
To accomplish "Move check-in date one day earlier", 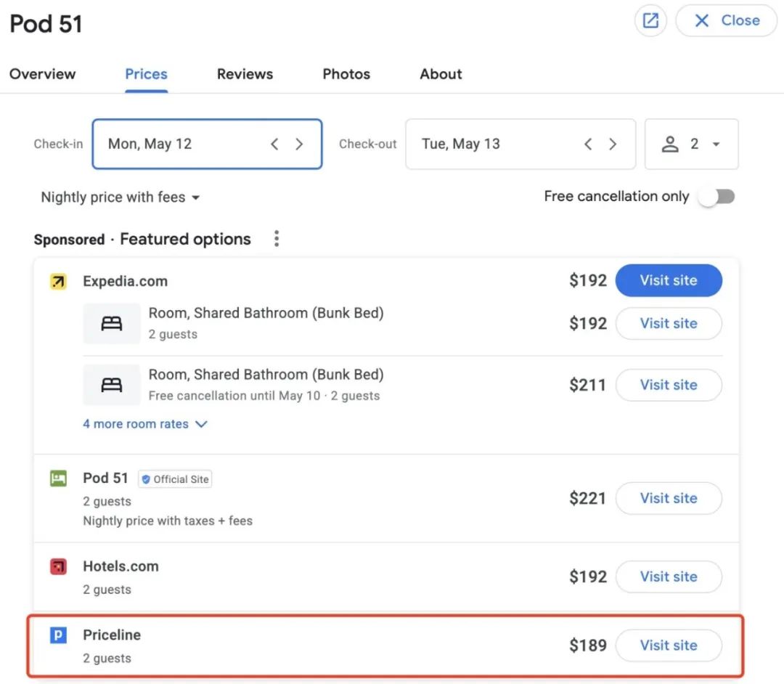I will point(274,144).
